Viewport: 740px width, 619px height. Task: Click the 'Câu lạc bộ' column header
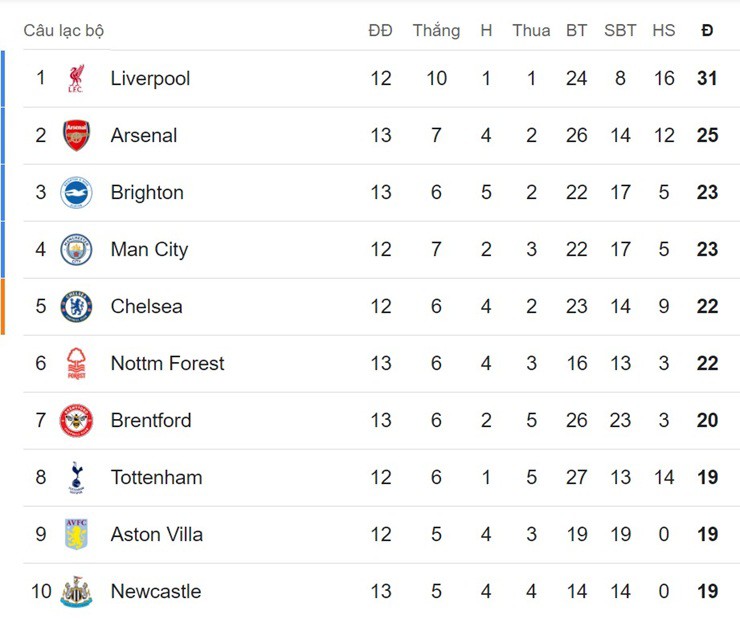64,31
